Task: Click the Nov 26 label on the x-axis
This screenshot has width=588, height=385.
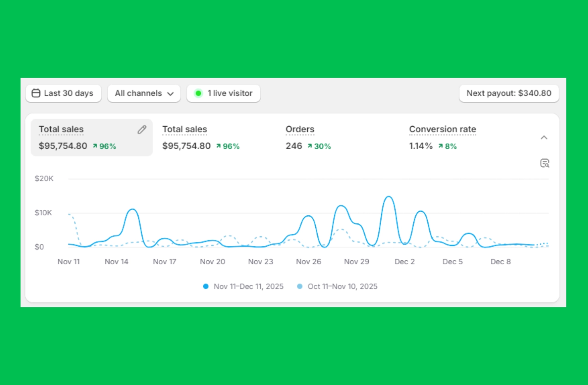Action: (x=308, y=262)
